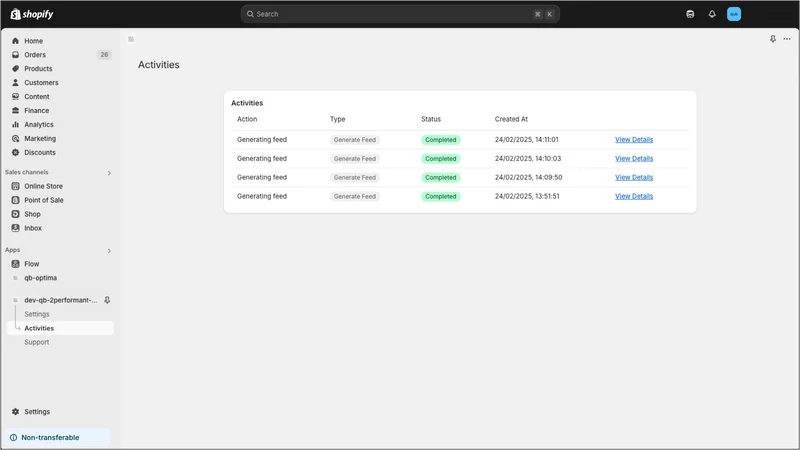Click the Created At column header

pos(511,119)
